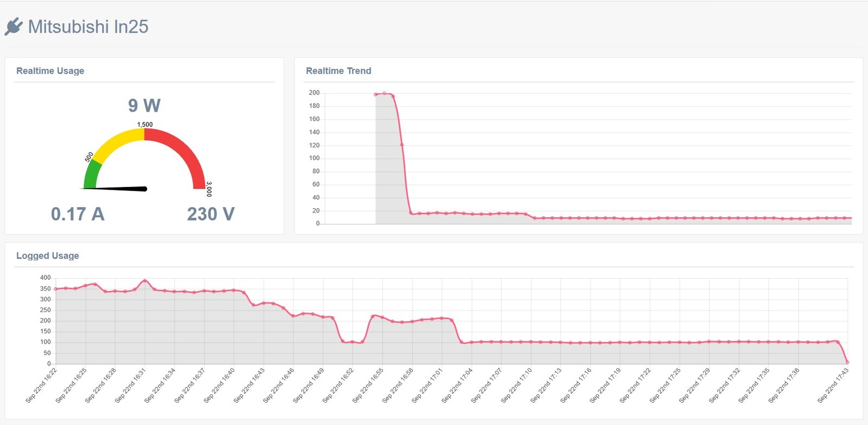Image resolution: width=868 pixels, height=425 pixels.
Task: Click the 20 label on Realtime Trend axis
Action: click(x=316, y=211)
